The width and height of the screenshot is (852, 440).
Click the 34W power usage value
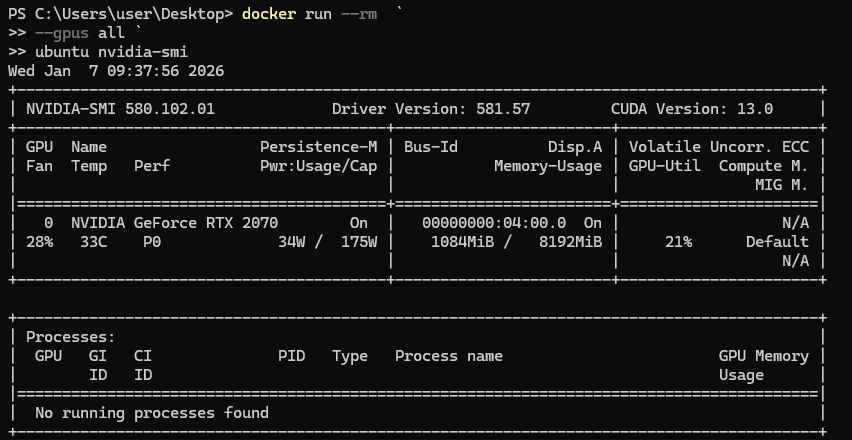(295, 242)
